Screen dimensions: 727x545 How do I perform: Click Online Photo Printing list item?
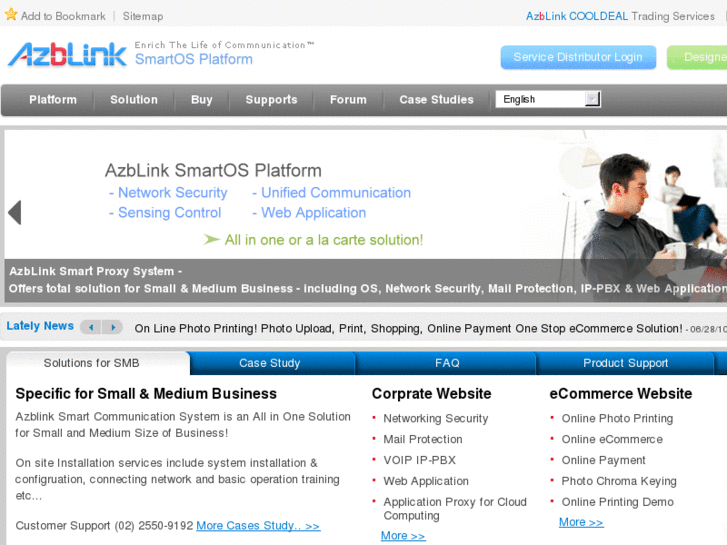pyautogui.click(x=617, y=418)
